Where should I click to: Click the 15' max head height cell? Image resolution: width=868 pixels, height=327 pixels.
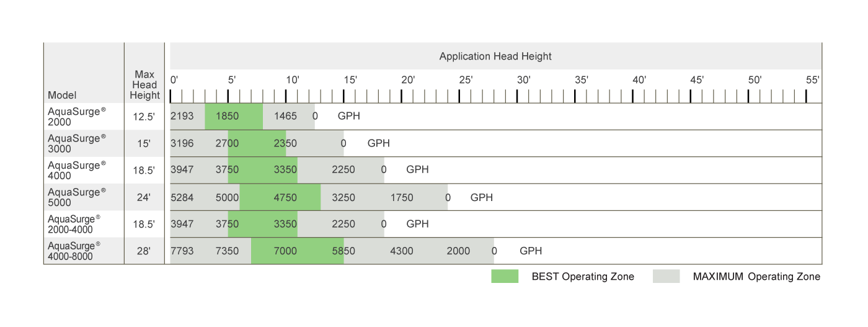[144, 143]
